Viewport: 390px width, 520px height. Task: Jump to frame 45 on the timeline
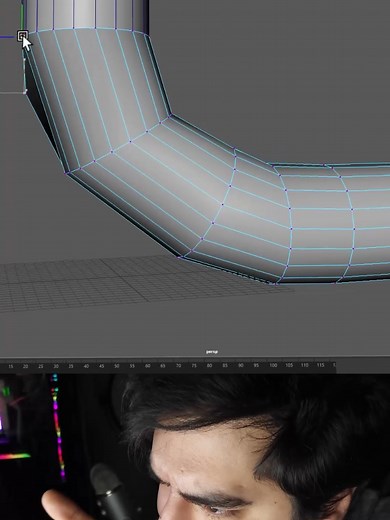pyautogui.click(x=102, y=366)
